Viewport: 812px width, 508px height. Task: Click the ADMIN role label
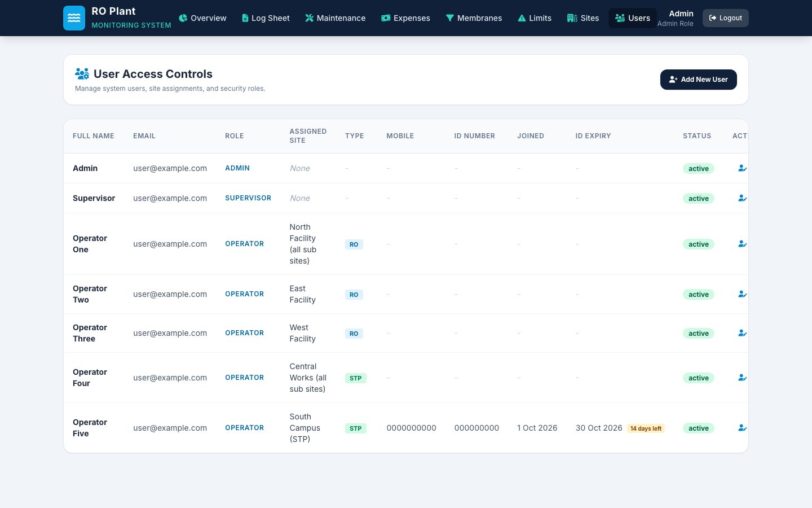[237, 168]
